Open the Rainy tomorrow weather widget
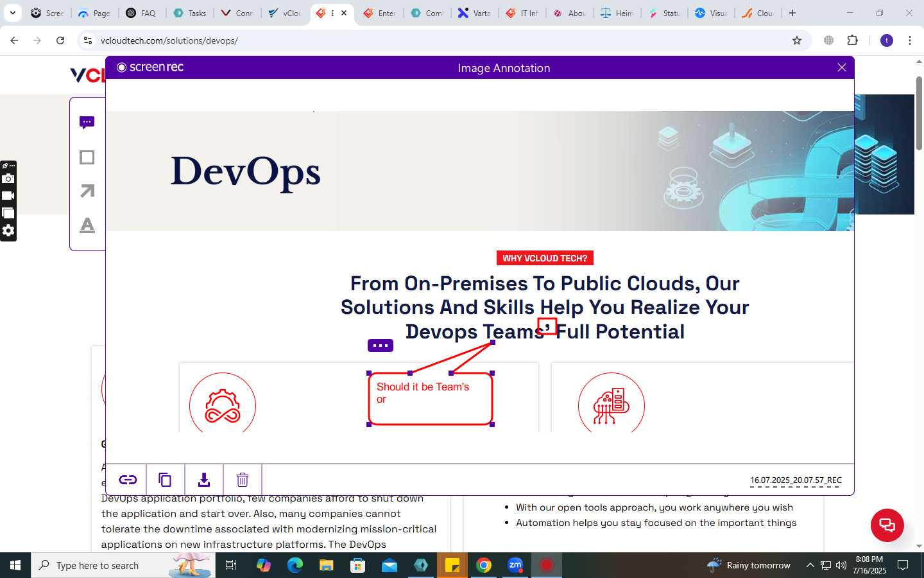Screen dimensions: 924x578 click(x=749, y=565)
